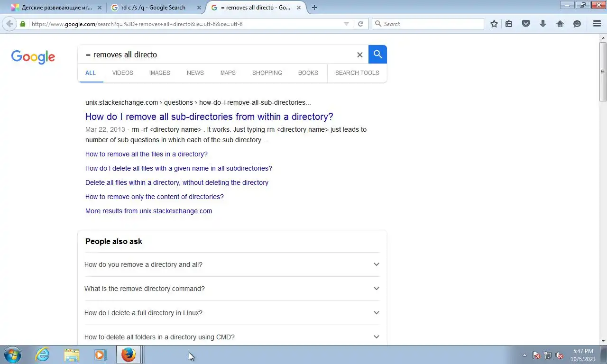Open Windows Media Player from taskbar
This screenshot has width=607, height=364.
pos(100,355)
